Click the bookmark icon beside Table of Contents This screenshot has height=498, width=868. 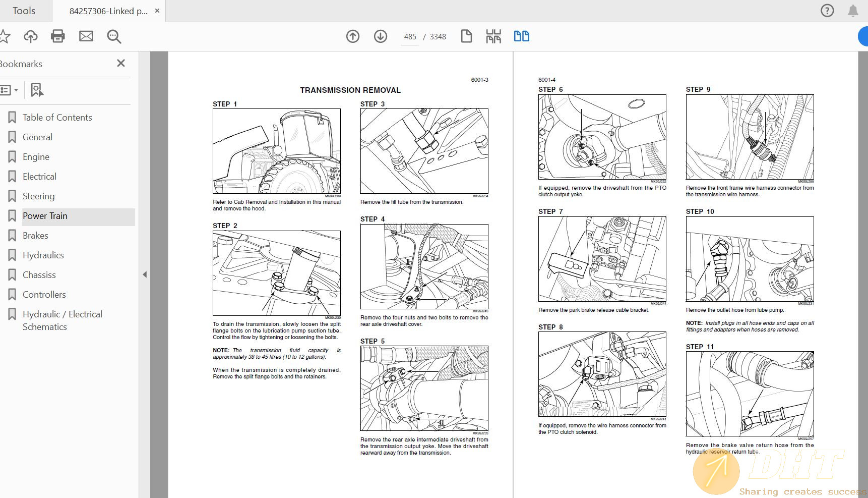[x=12, y=118]
